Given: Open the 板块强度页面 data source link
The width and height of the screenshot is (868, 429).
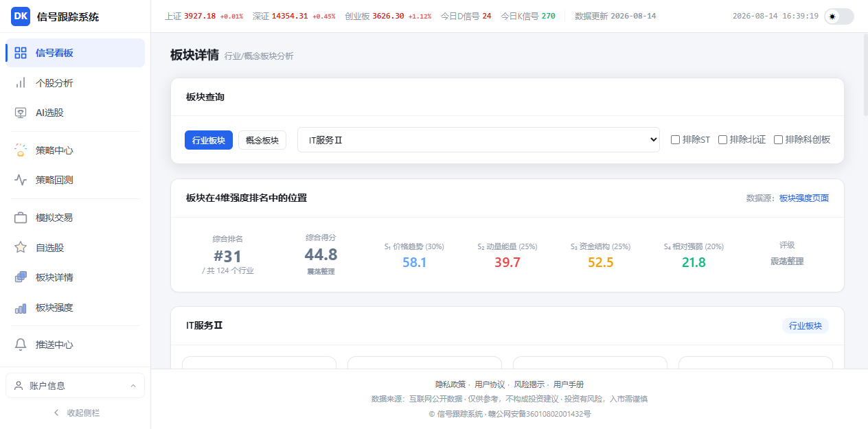Looking at the screenshot, I should [804, 198].
